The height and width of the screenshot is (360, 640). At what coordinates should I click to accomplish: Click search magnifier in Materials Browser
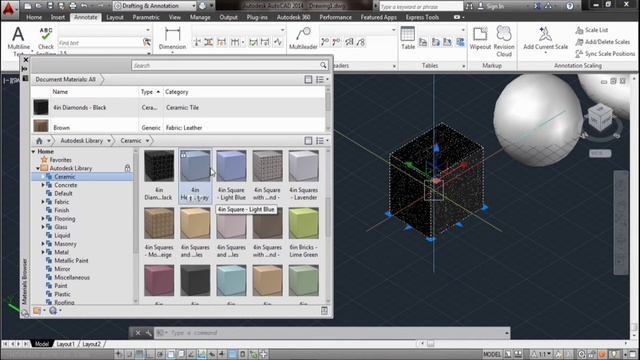tap(323, 65)
